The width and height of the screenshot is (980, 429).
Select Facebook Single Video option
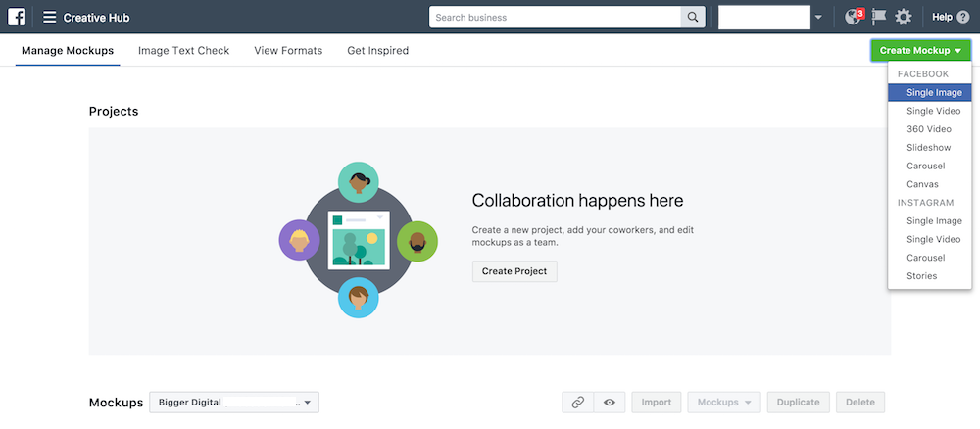pyautogui.click(x=929, y=111)
